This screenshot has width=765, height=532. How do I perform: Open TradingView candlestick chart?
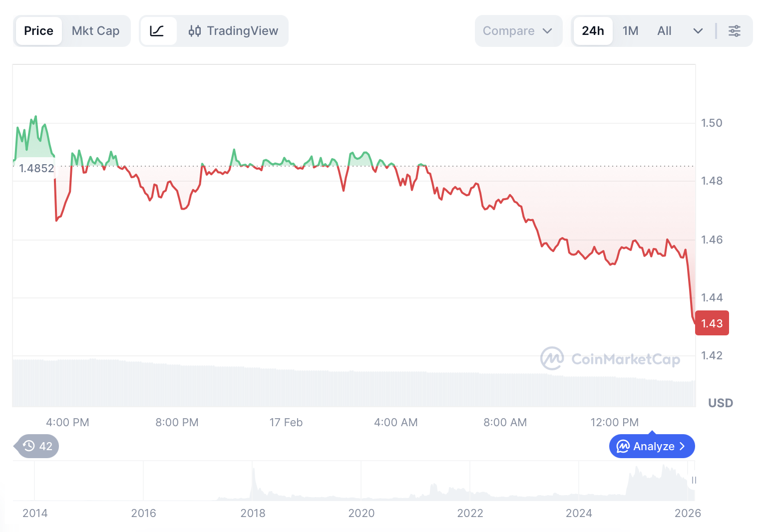point(233,31)
